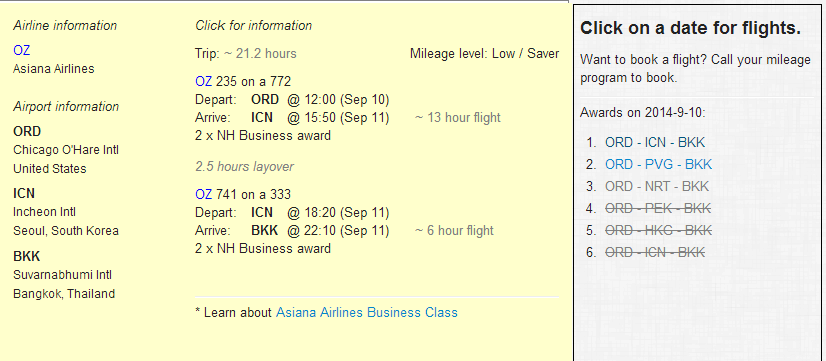
Task: Click the Mileage level: Low / Saver text
Action: 485,54
